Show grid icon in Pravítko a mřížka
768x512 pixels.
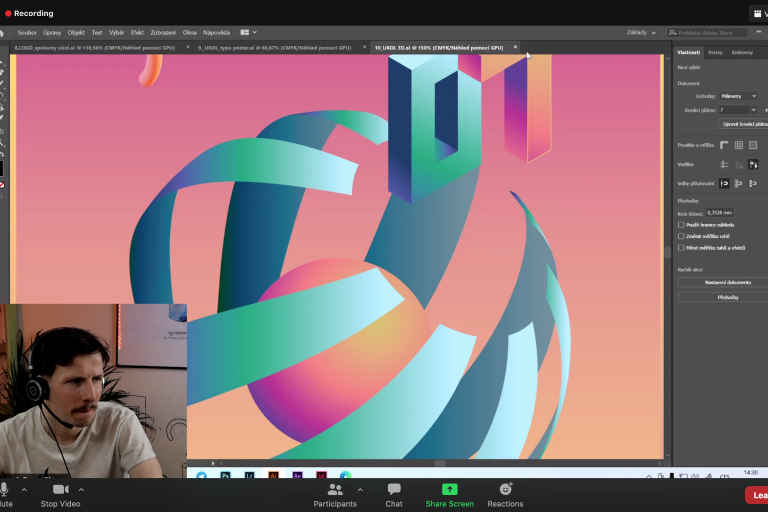(x=739, y=145)
